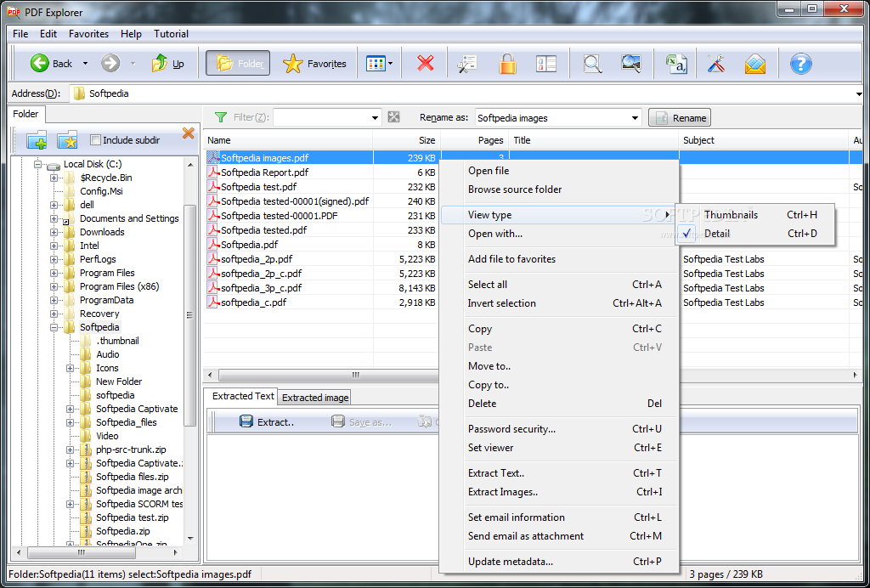
Task: Open the Filter combo box dropdown
Action: pyautogui.click(x=375, y=117)
